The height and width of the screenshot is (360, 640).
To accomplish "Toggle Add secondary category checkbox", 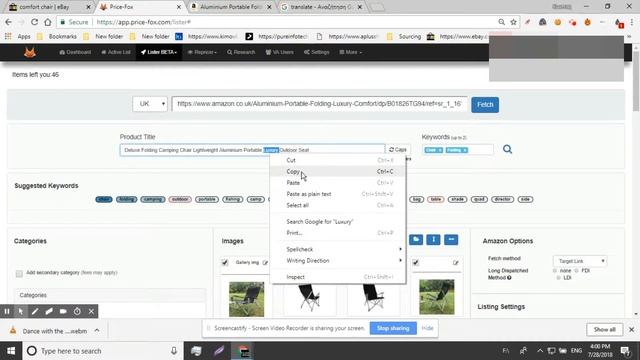I will coord(19,273).
